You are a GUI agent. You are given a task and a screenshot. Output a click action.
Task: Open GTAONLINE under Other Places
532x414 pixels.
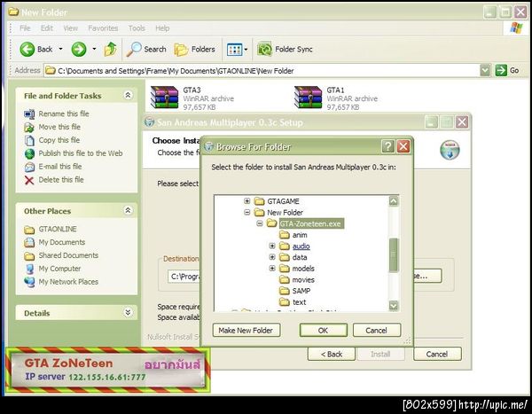coord(58,229)
